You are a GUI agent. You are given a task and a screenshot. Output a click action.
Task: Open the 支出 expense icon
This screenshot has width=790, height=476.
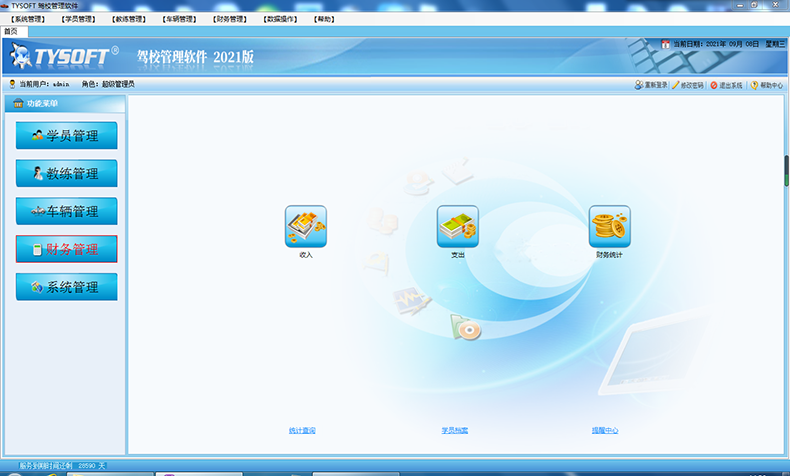(458, 225)
